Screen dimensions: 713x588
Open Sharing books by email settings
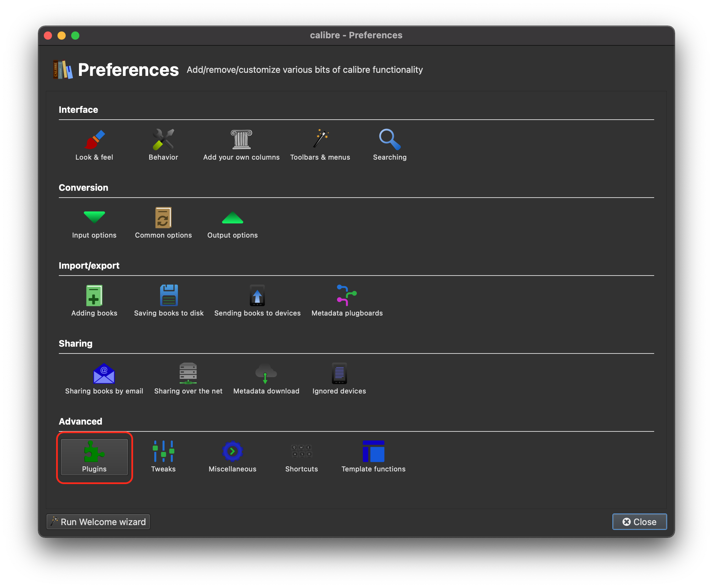click(x=104, y=378)
